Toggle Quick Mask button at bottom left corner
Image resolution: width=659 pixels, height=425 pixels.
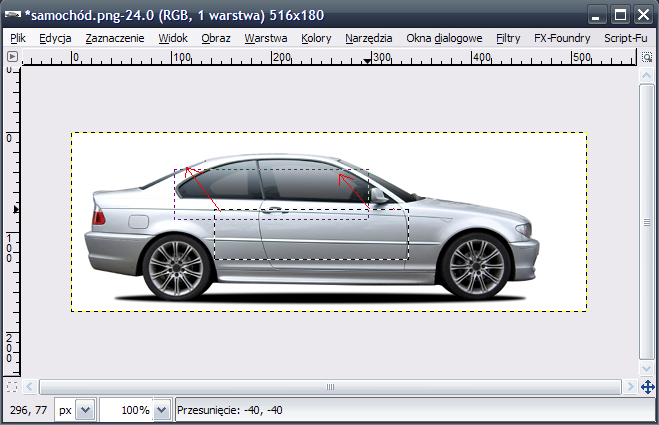(x=12, y=386)
